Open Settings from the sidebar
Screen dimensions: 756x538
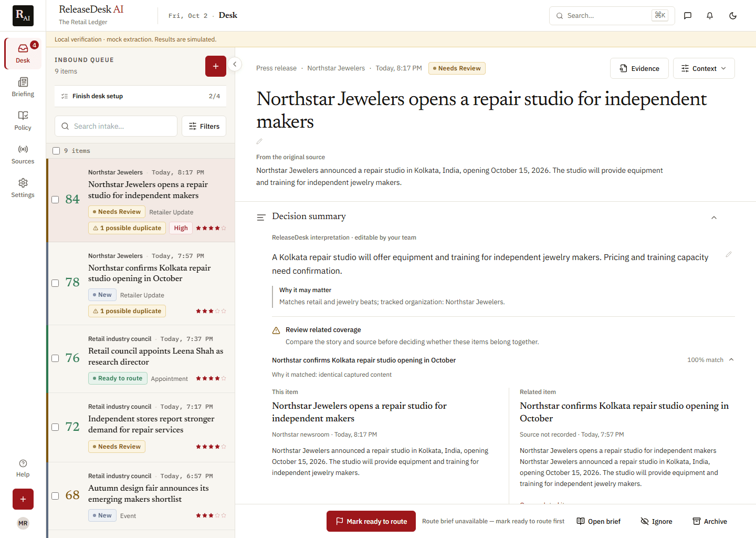(23, 188)
